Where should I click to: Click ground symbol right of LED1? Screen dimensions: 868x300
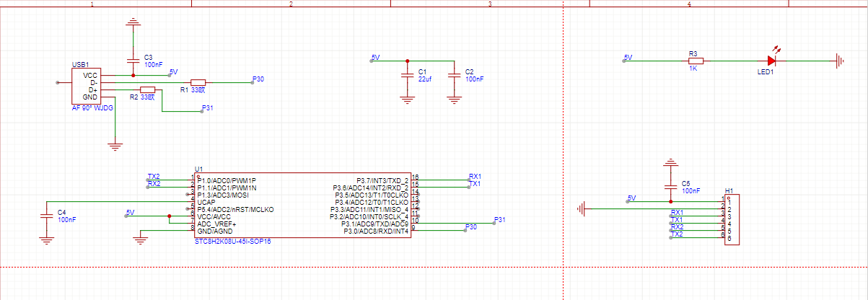pyautogui.click(x=839, y=61)
